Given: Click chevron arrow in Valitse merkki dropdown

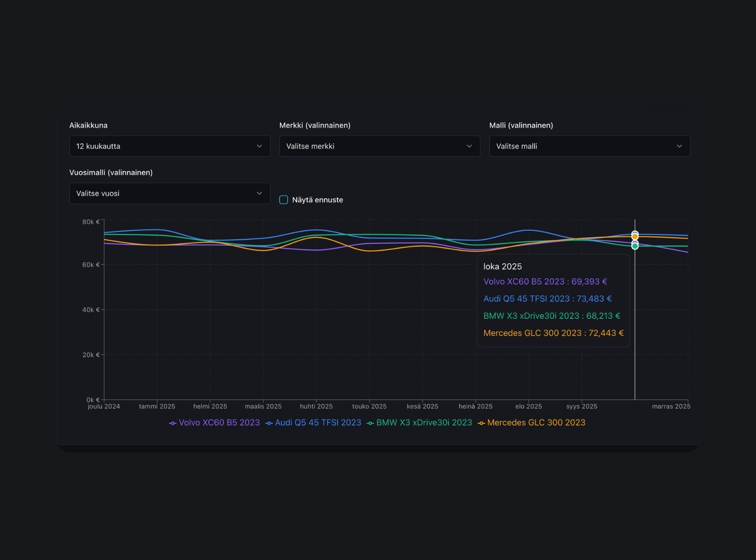Looking at the screenshot, I should pyautogui.click(x=469, y=146).
